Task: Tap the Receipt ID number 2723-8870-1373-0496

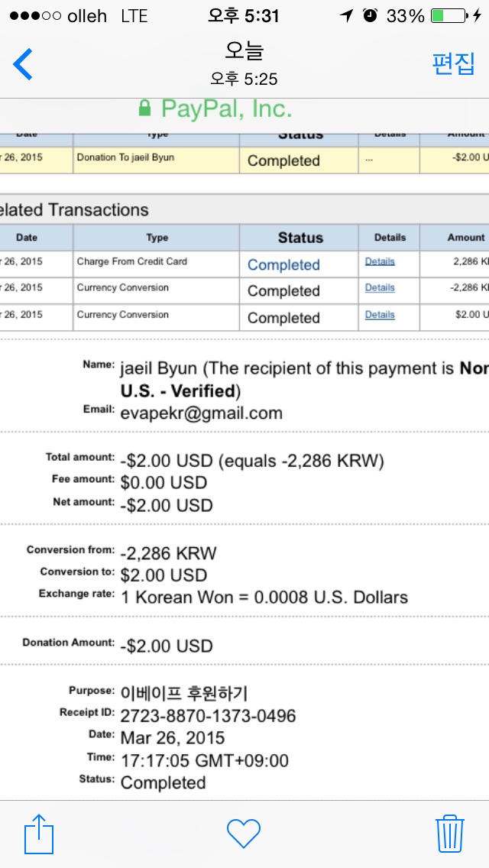Action: coord(208,716)
